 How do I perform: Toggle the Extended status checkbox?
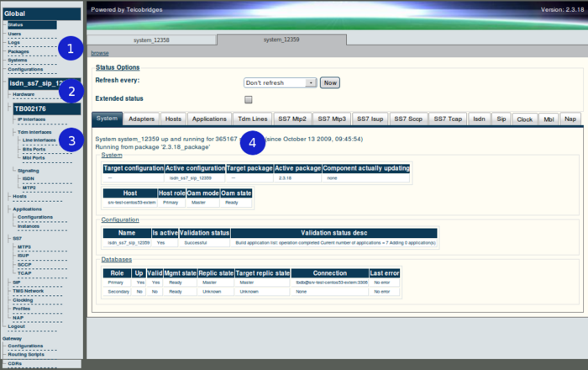click(249, 99)
